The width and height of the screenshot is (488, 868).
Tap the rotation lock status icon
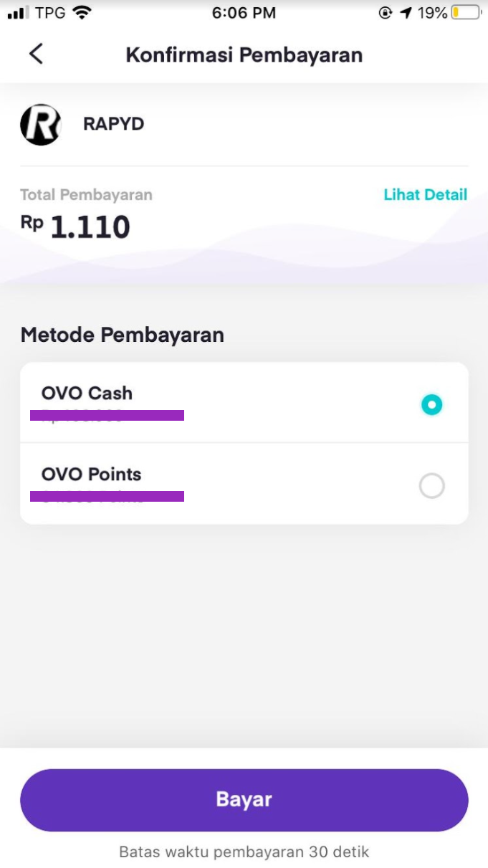tap(386, 13)
